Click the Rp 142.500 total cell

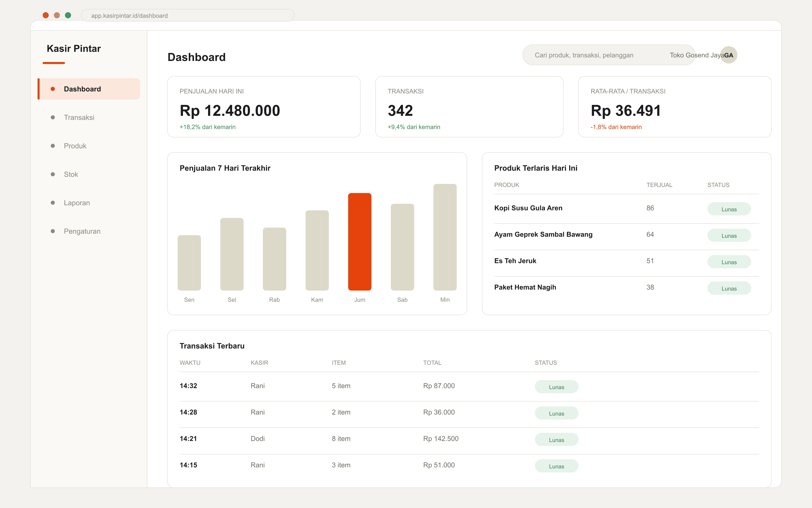tap(441, 439)
